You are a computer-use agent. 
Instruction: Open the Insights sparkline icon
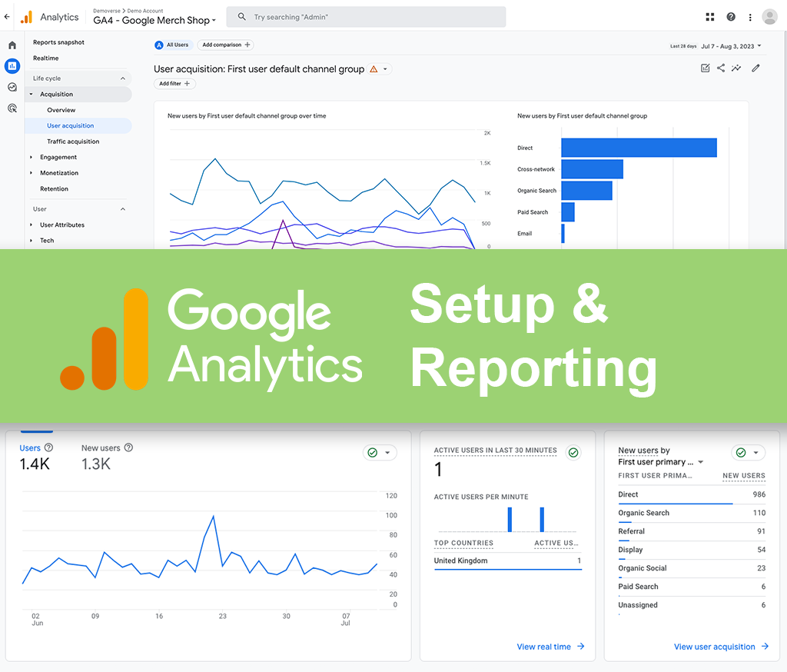736,68
